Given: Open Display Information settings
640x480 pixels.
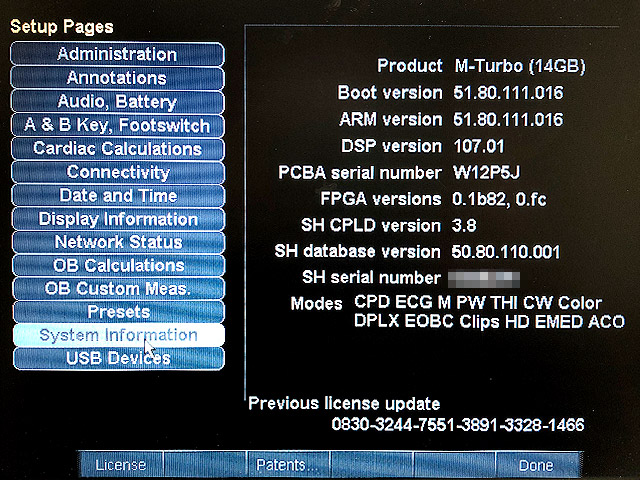Looking at the screenshot, I should coord(118,219).
